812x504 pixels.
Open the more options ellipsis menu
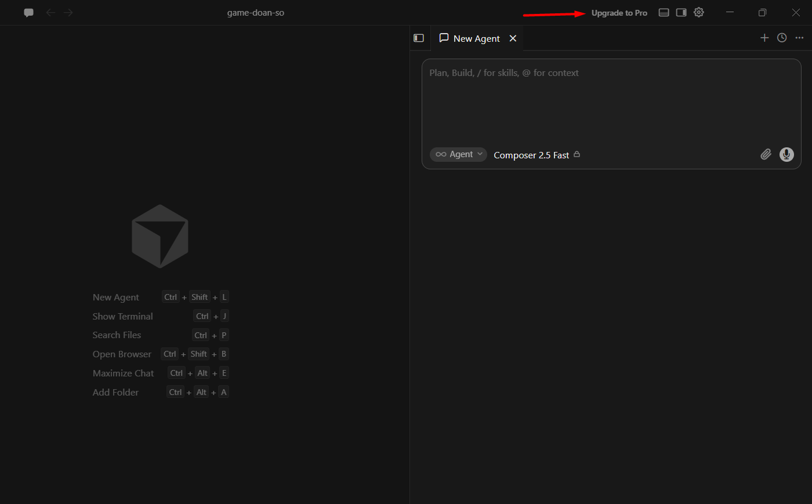pos(799,38)
